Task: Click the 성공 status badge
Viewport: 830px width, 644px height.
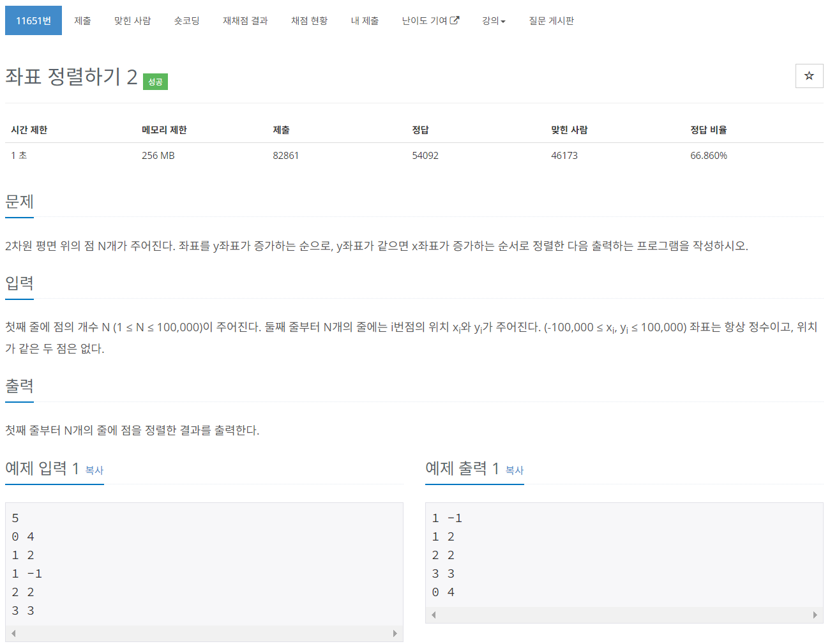Action: (155, 82)
